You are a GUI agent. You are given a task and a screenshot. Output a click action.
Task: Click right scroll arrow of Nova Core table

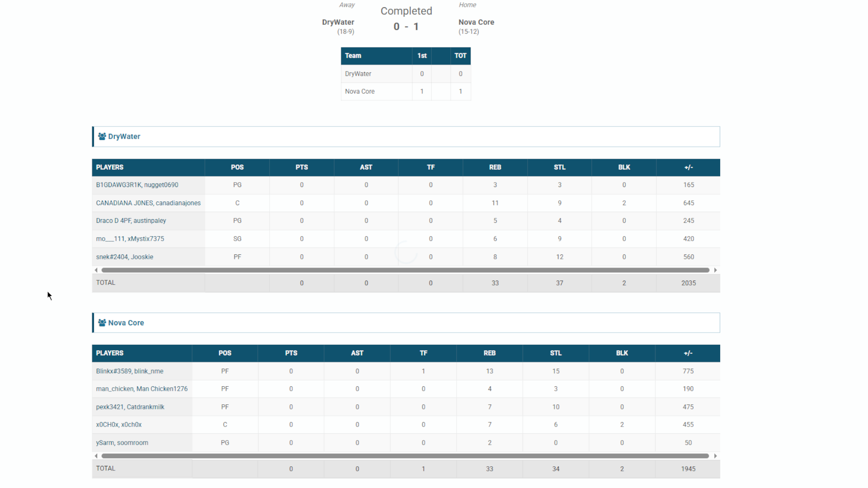(x=715, y=456)
